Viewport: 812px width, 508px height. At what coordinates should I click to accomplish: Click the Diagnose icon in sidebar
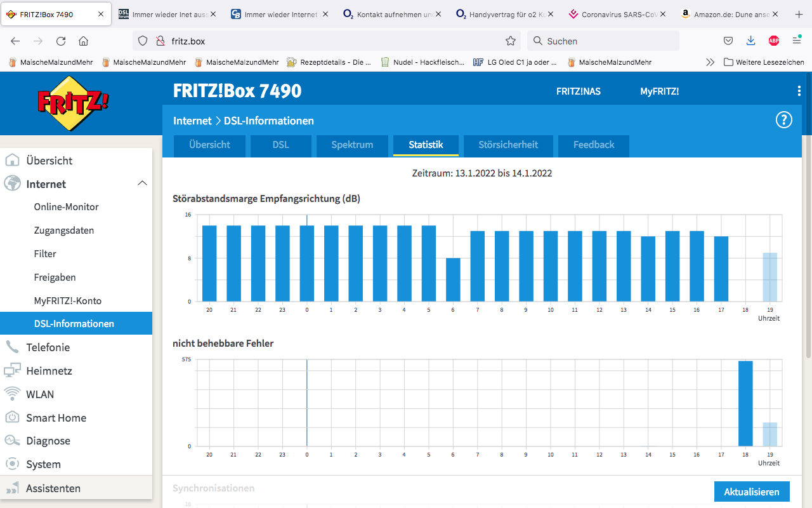pyautogui.click(x=12, y=441)
